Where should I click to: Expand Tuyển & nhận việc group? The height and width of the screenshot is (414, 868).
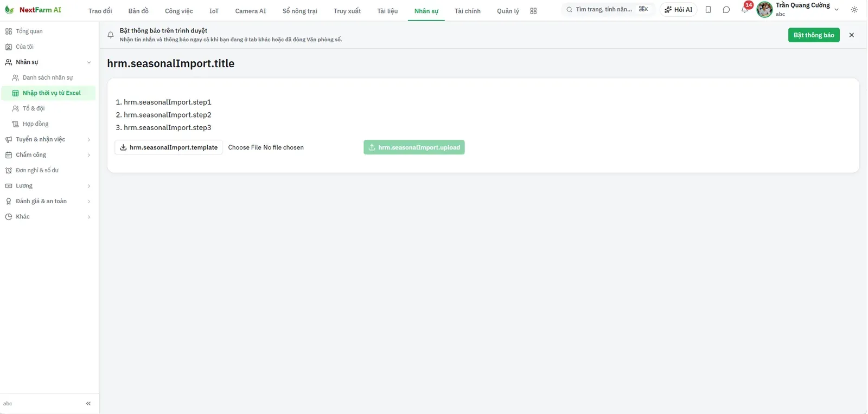click(48, 139)
